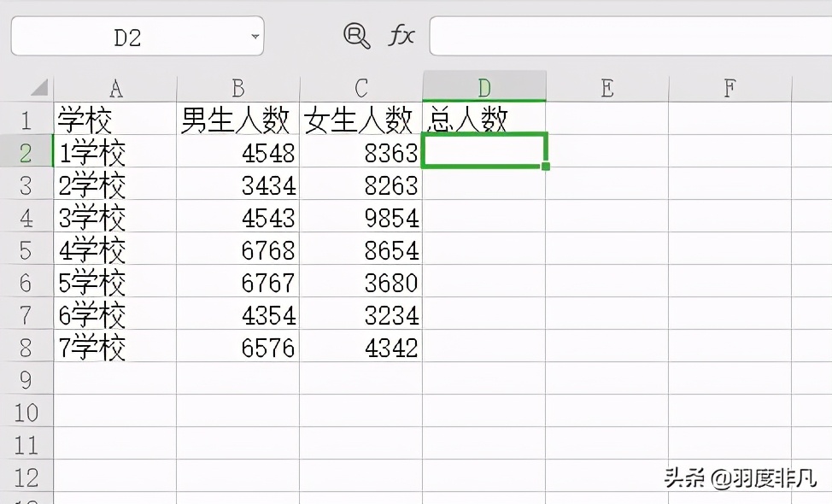Select column header A

pos(115,86)
